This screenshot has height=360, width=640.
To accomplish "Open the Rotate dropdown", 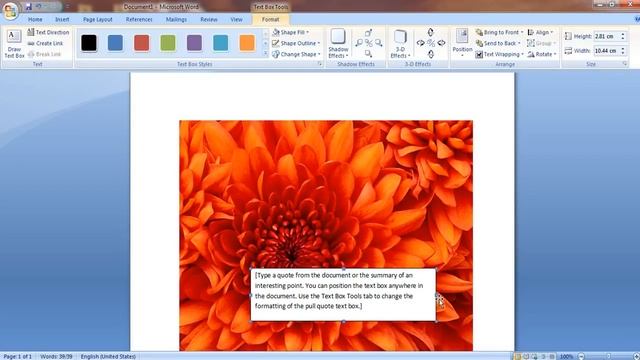I will click(x=542, y=54).
